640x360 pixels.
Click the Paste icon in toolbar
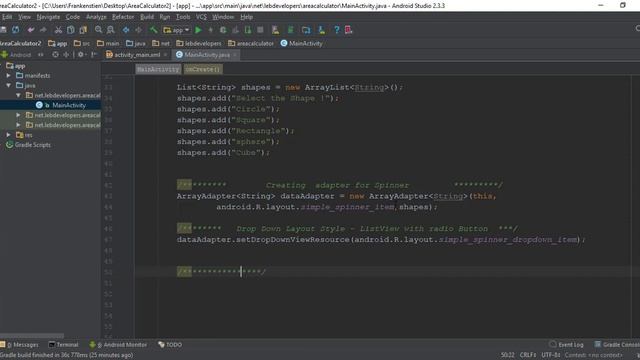coord(83,30)
